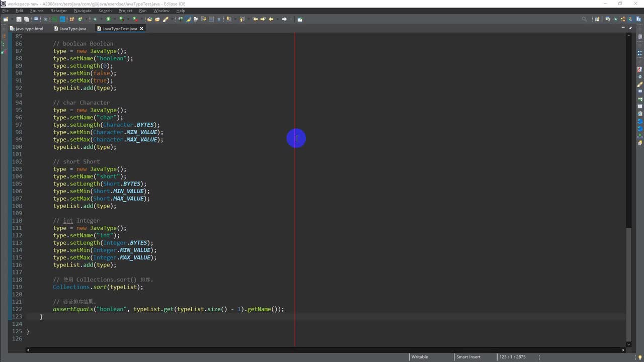Screen dimensions: 644x362
Task: Toggle Show Whitespace Characters pilcrow button
Action: (219, 19)
